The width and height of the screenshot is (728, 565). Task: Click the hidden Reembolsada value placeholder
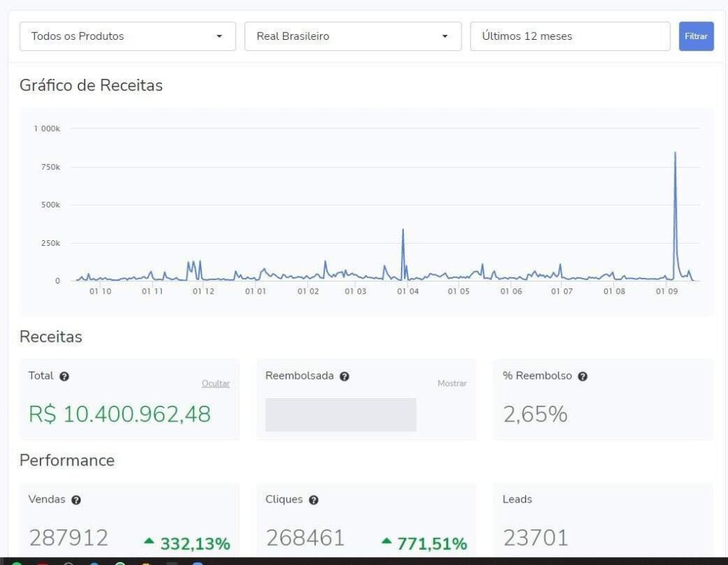[341, 414]
